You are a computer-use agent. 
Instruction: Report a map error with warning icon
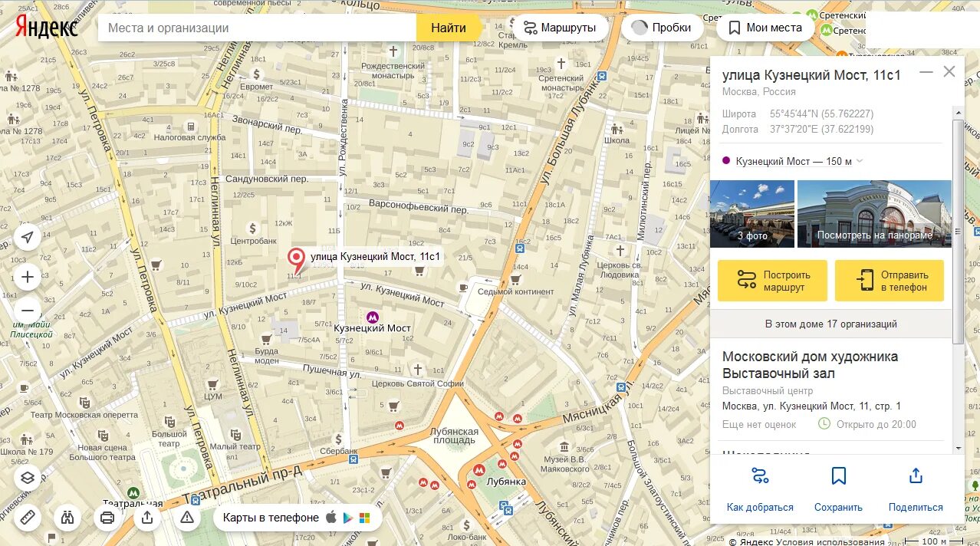point(187,518)
